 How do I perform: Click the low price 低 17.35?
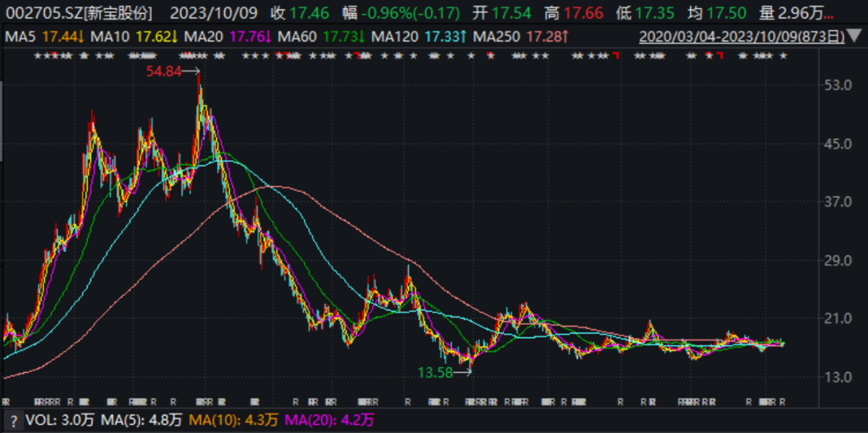point(645,13)
